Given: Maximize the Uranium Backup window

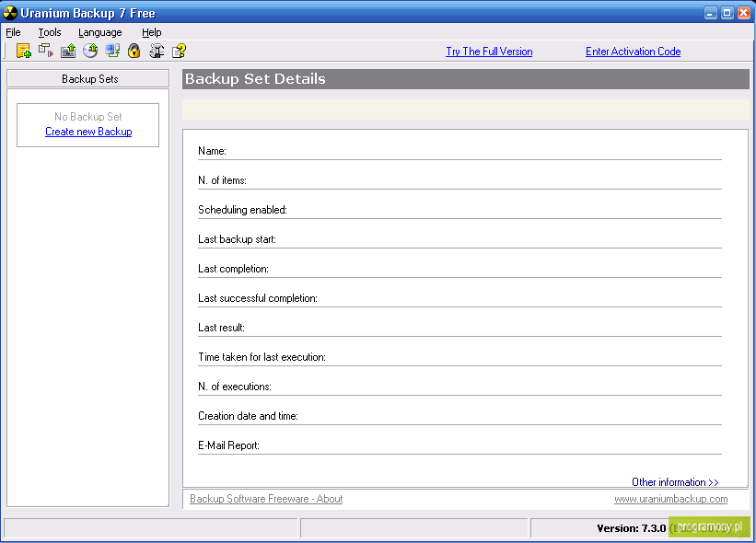Looking at the screenshot, I should pos(727,13).
